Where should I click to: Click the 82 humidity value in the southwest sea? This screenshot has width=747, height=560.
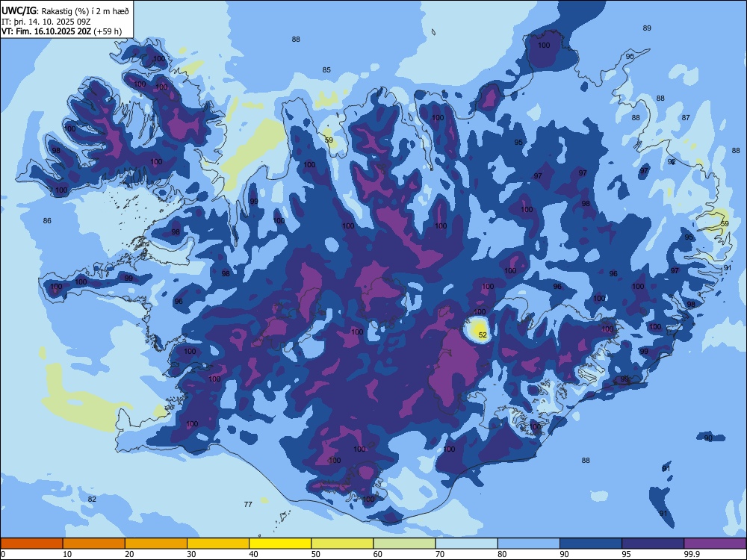tap(92, 499)
